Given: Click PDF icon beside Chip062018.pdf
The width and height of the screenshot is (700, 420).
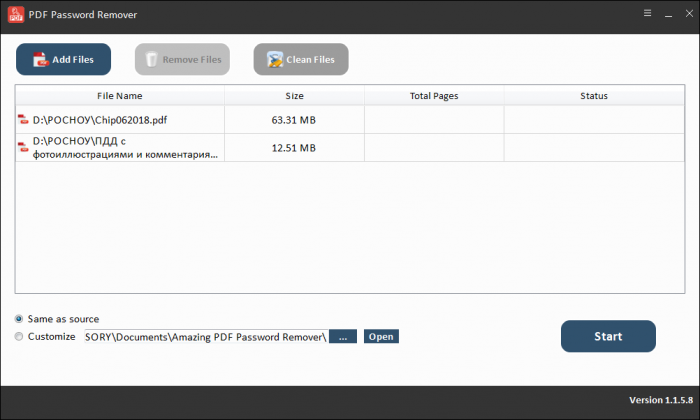Looking at the screenshot, I should coord(23,120).
